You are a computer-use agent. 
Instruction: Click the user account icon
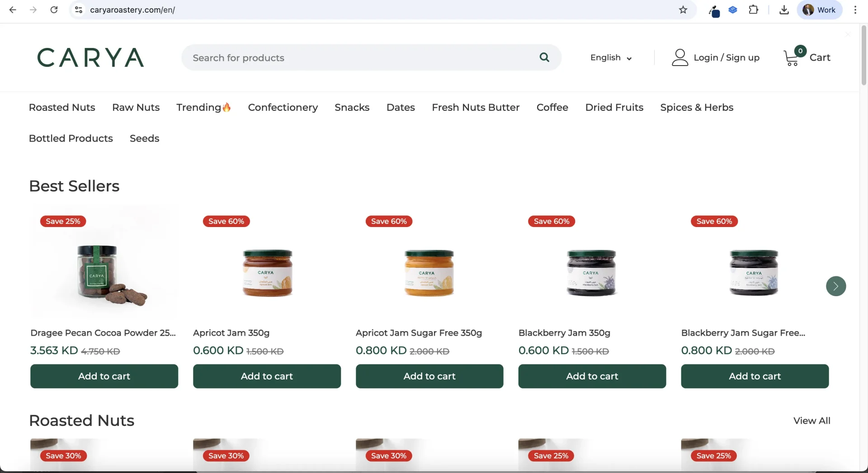(x=679, y=57)
